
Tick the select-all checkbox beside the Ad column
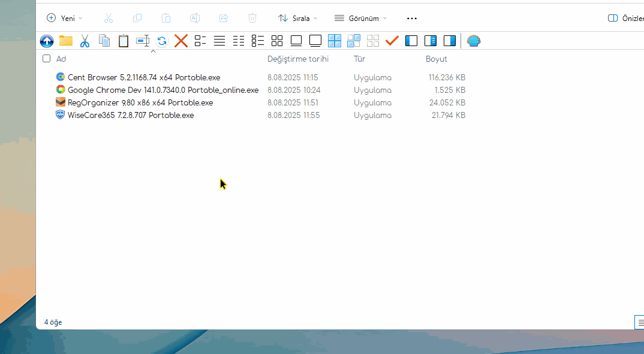coord(46,59)
